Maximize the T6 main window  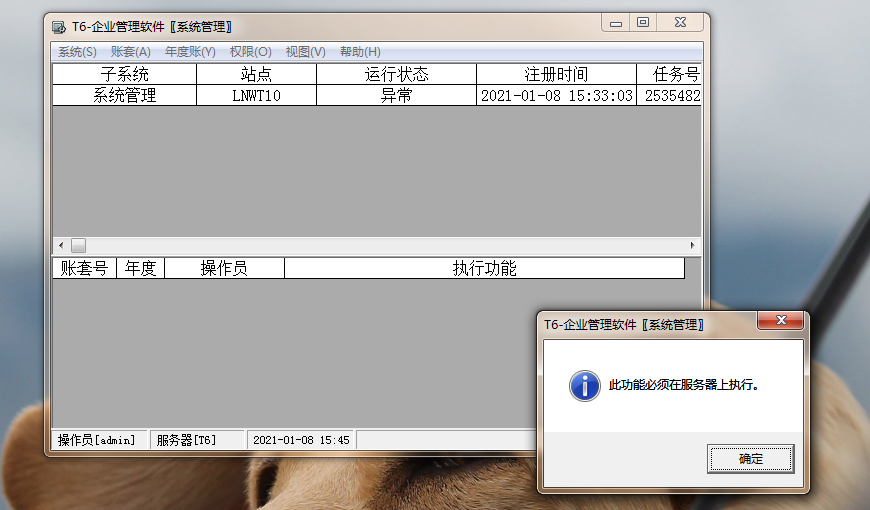[x=643, y=23]
